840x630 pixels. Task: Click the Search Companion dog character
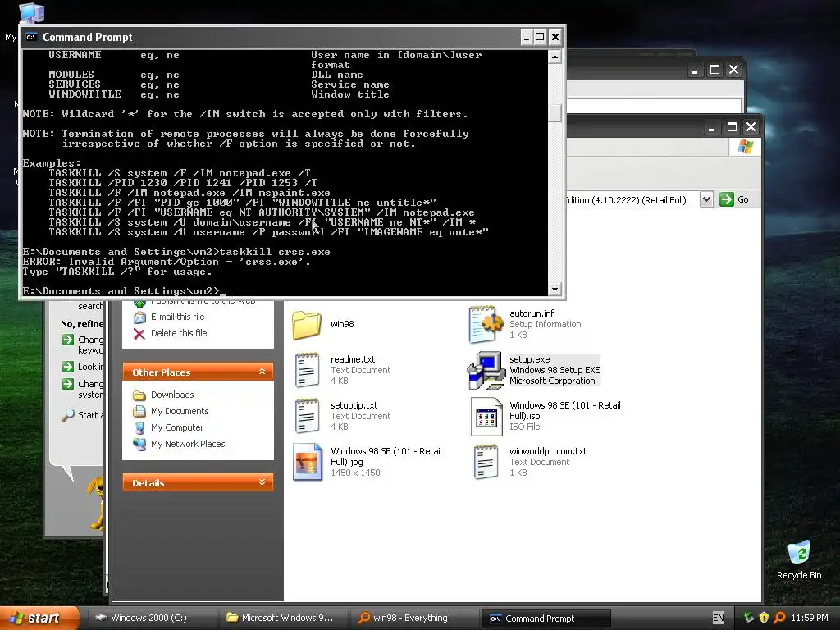97,503
